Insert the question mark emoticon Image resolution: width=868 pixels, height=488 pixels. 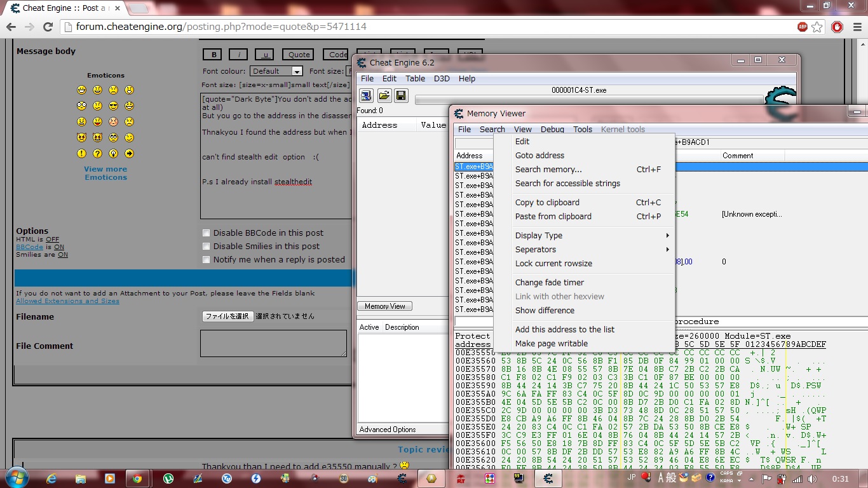click(97, 153)
